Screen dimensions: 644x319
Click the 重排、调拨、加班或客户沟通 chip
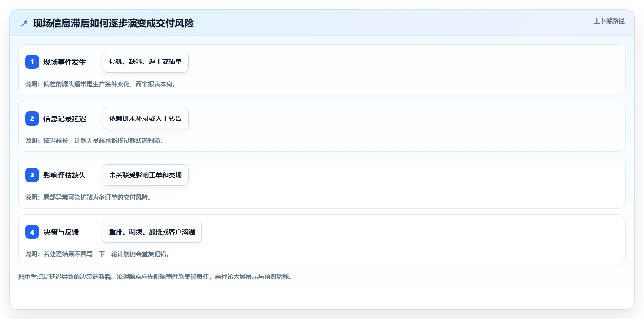click(x=152, y=232)
